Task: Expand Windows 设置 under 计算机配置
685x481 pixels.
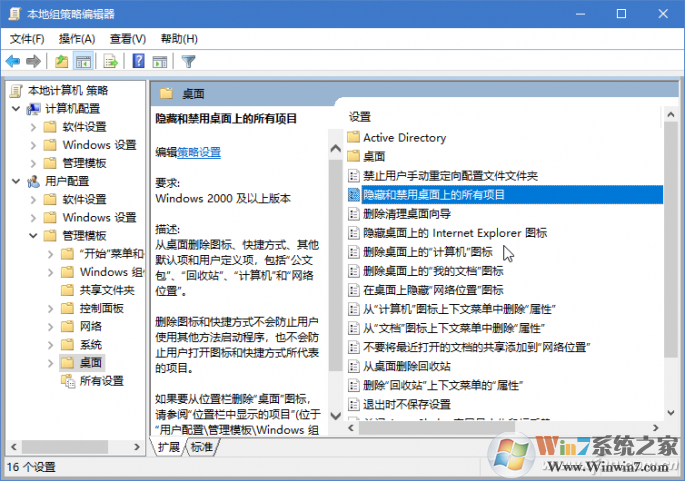Action: pos(33,145)
